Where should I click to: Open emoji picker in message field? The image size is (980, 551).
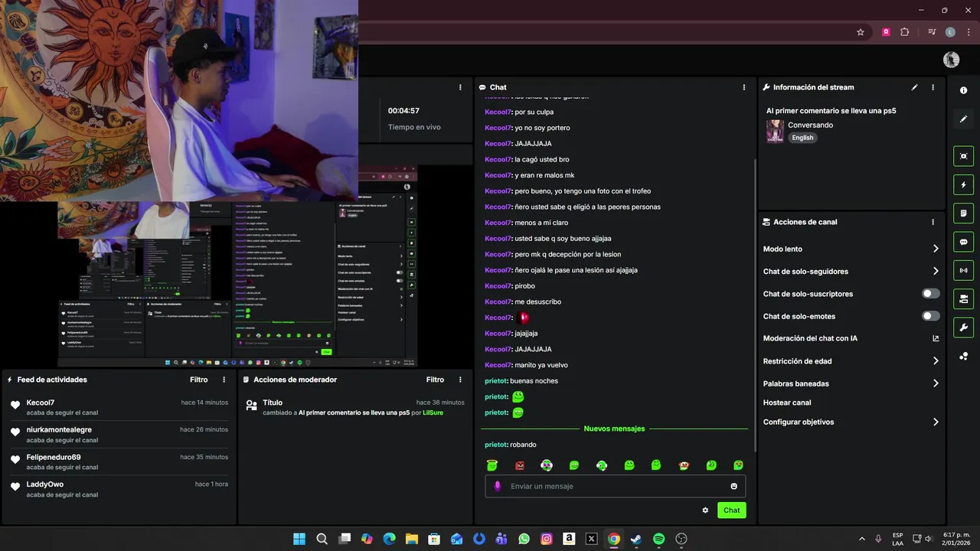733,486
